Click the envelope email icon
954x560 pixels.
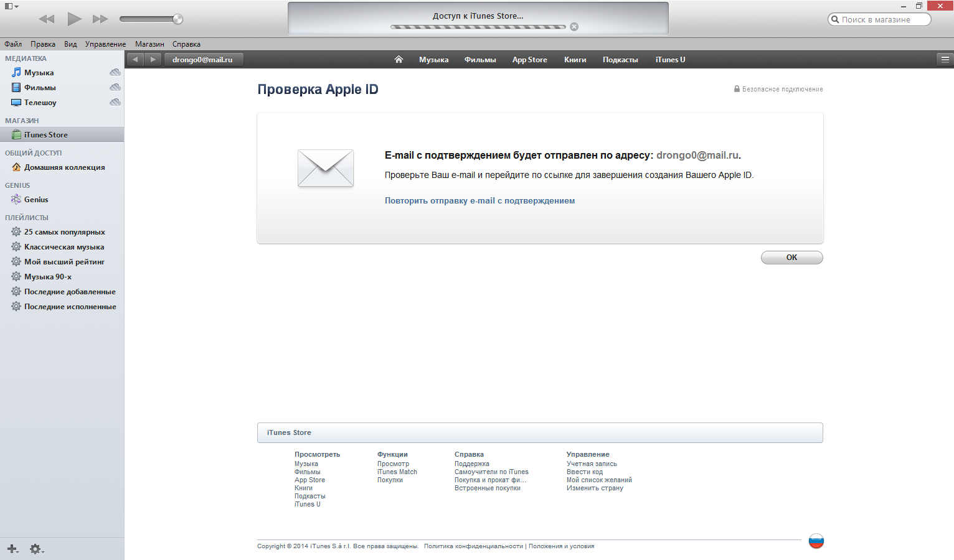tap(326, 168)
